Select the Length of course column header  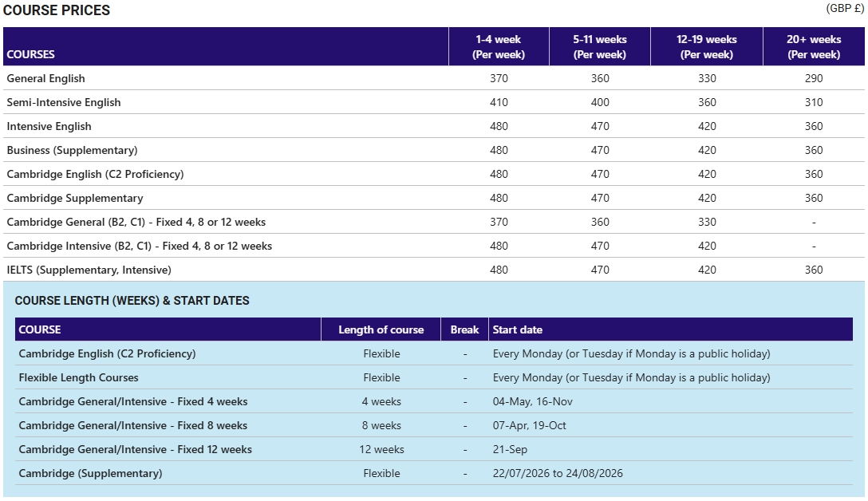(381, 329)
